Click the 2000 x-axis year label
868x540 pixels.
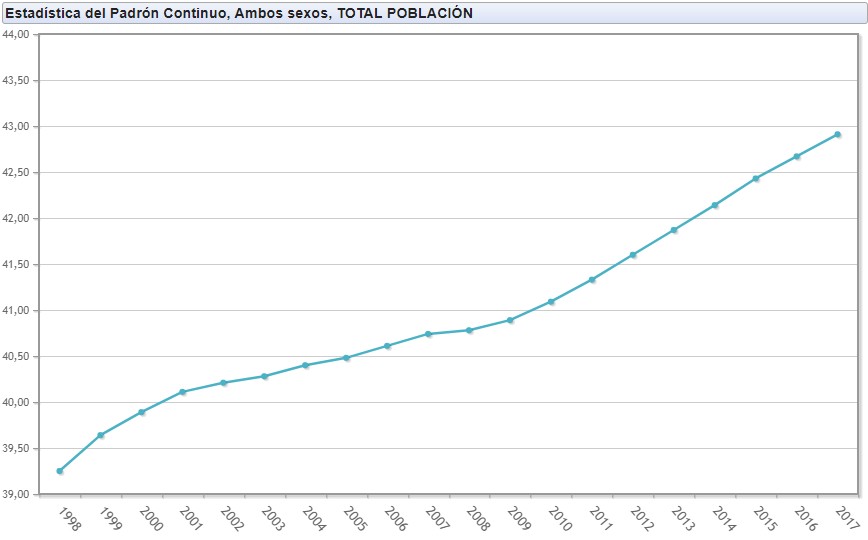coord(149,518)
